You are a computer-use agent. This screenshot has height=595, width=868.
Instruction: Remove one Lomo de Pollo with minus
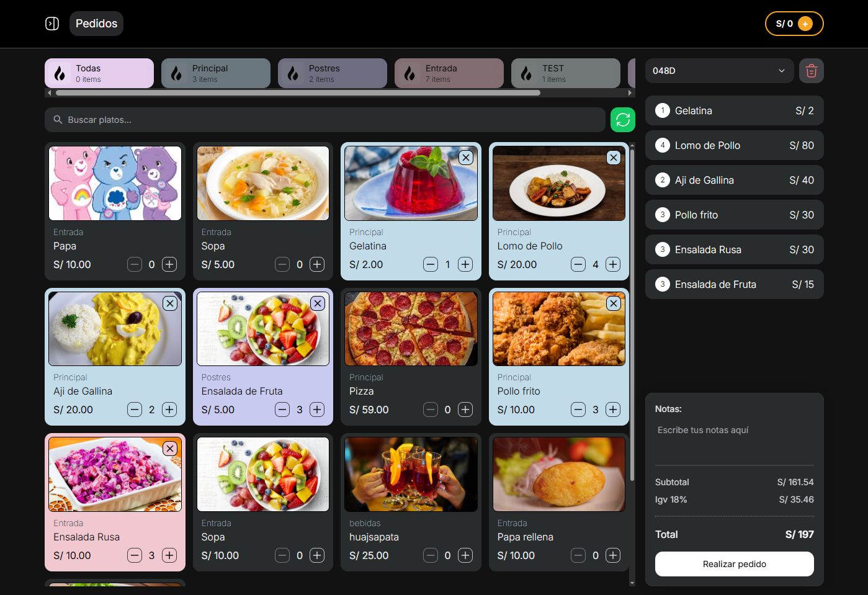[x=578, y=264]
